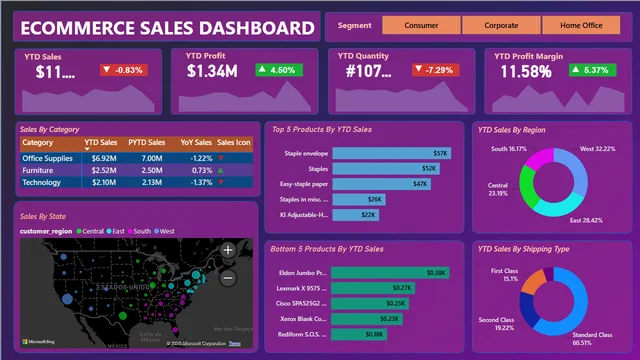Screen dimensions: 640x360
Task: Select the Staples in misc. $26K bar
Action: click(x=359, y=200)
